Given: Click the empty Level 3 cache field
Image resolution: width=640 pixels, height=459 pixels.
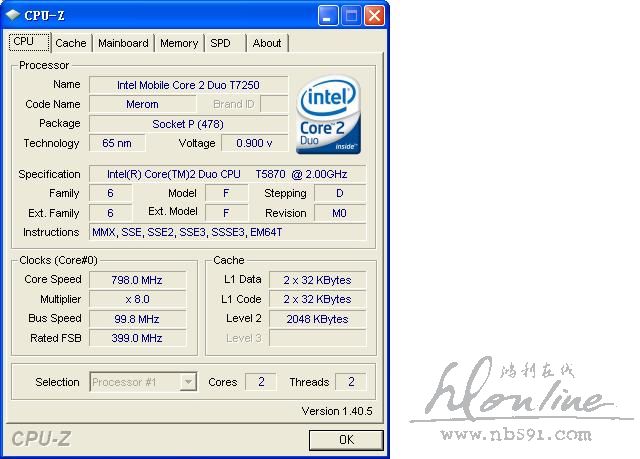Looking at the screenshot, I should [318, 338].
